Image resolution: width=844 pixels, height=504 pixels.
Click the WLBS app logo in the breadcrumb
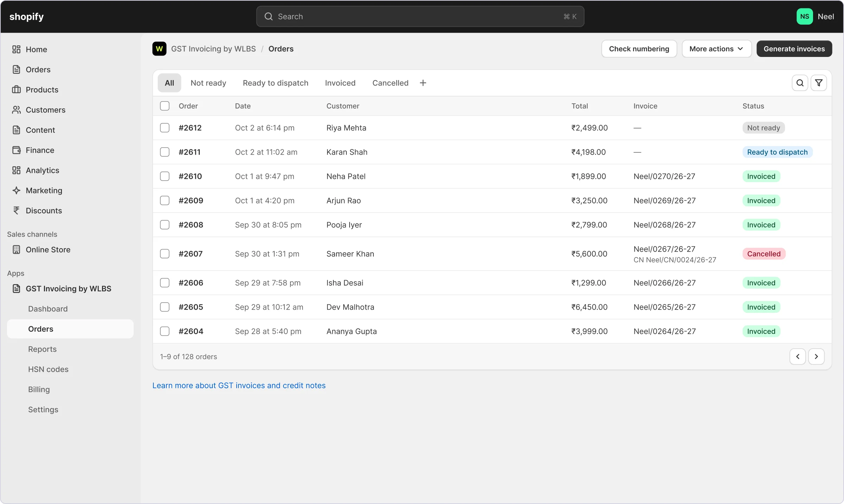pos(159,49)
